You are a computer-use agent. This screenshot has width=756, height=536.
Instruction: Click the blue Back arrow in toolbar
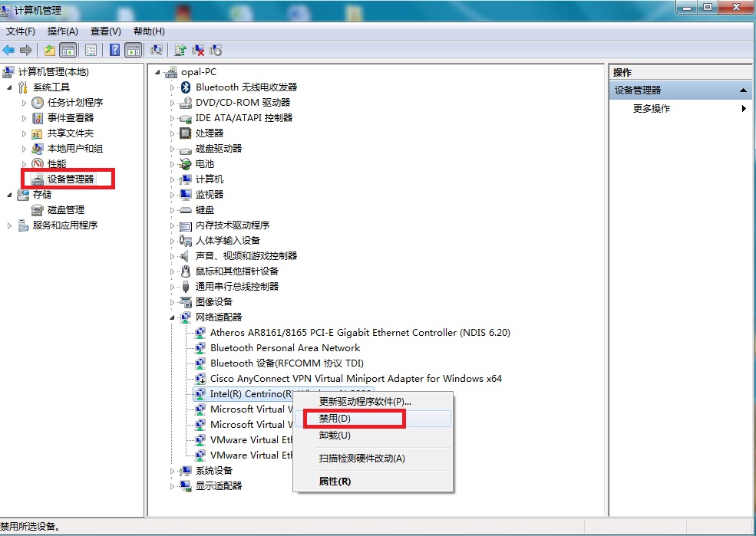[x=9, y=50]
